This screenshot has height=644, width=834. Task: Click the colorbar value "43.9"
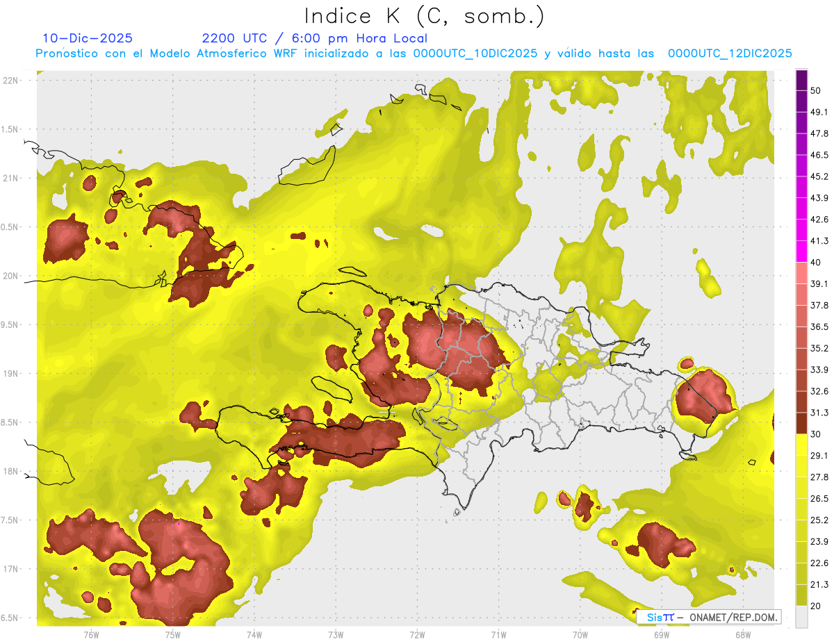[x=819, y=198]
